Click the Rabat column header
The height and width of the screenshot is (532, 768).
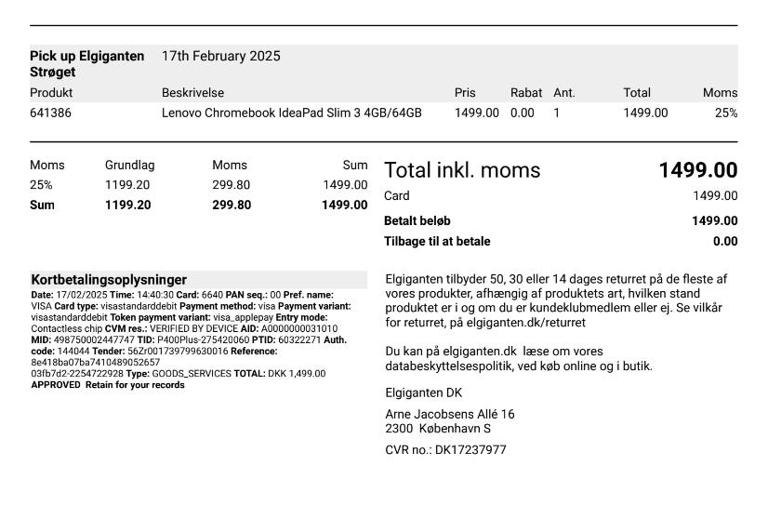coord(526,93)
